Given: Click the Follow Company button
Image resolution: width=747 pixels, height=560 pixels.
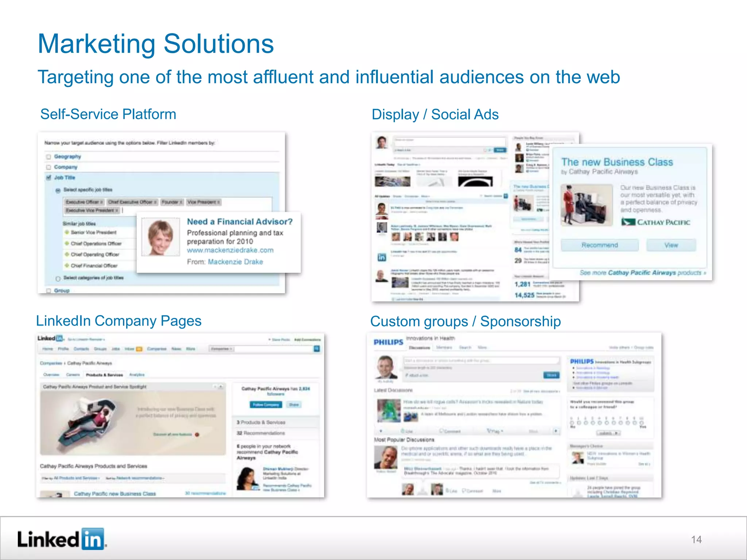Looking at the screenshot, I should (x=266, y=405).
